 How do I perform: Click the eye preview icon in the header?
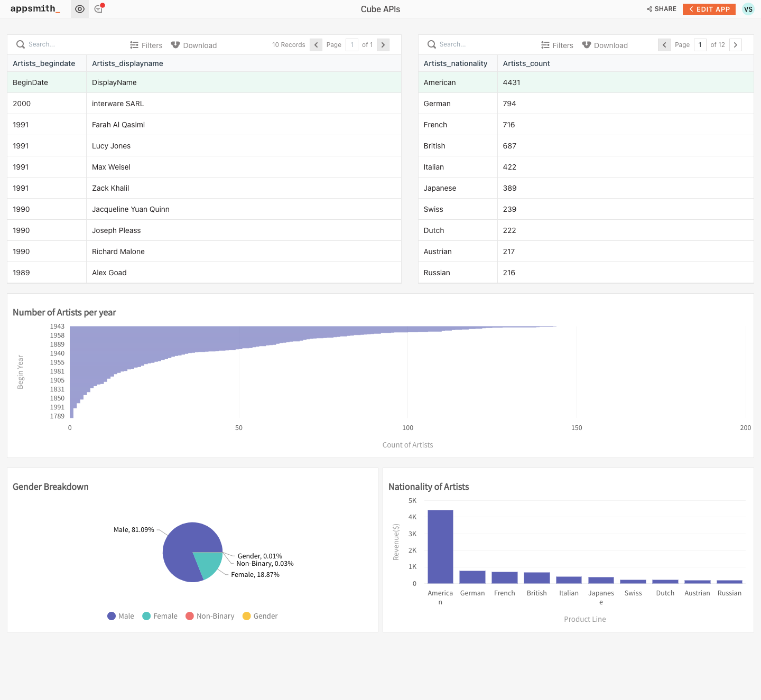(79, 9)
